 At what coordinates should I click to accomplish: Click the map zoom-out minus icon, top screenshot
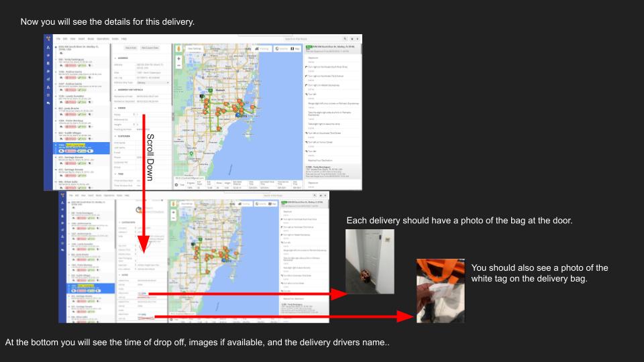(178, 65)
